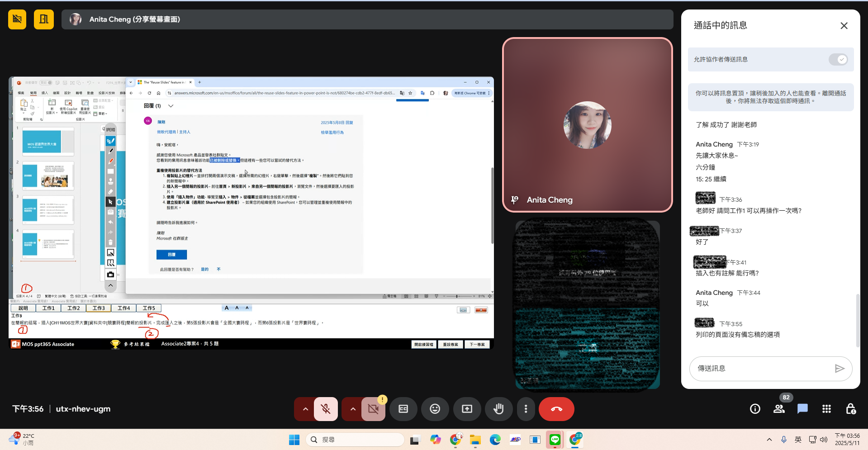Screen dimensions: 868x450
Task: Raise your hand in the meeting
Action: (x=498, y=409)
